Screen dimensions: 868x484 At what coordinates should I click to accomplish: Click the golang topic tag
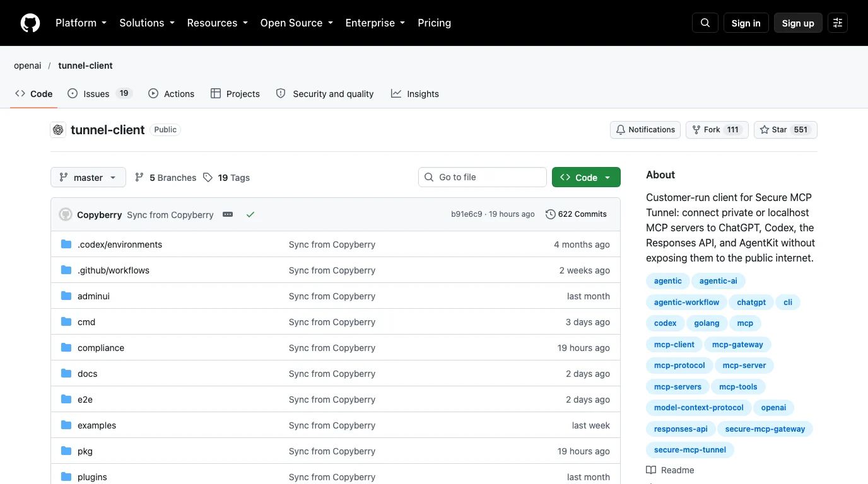[707, 323]
